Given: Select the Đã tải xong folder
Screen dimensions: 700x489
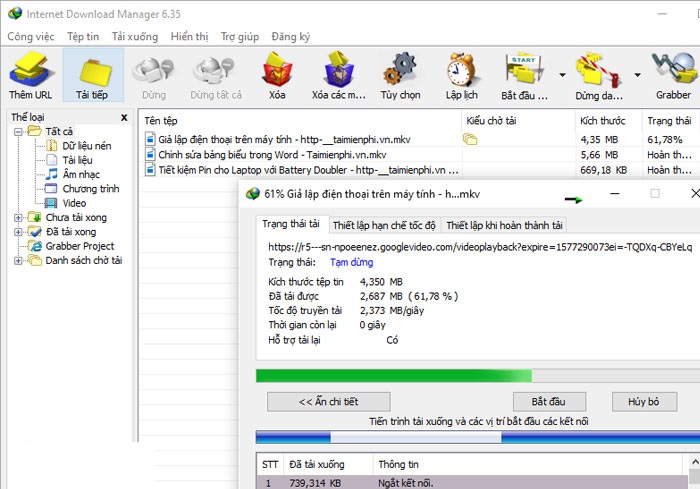Looking at the screenshot, I should coord(62,232).
